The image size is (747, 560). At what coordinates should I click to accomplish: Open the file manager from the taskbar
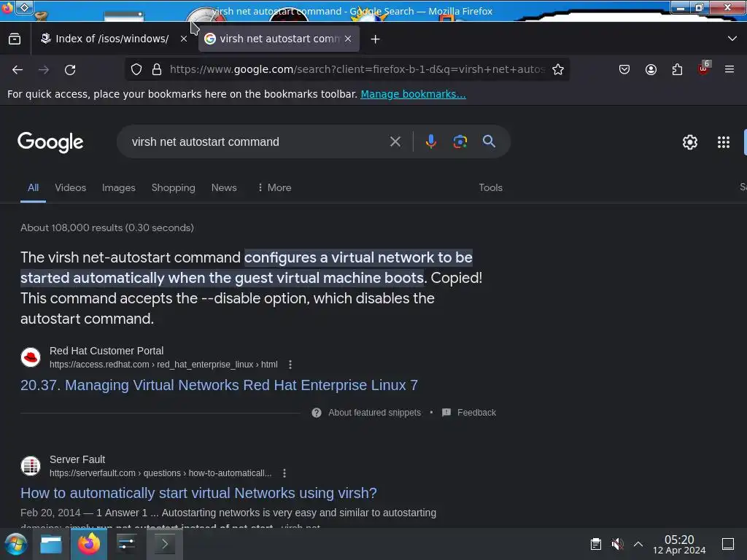coord(51,544)
